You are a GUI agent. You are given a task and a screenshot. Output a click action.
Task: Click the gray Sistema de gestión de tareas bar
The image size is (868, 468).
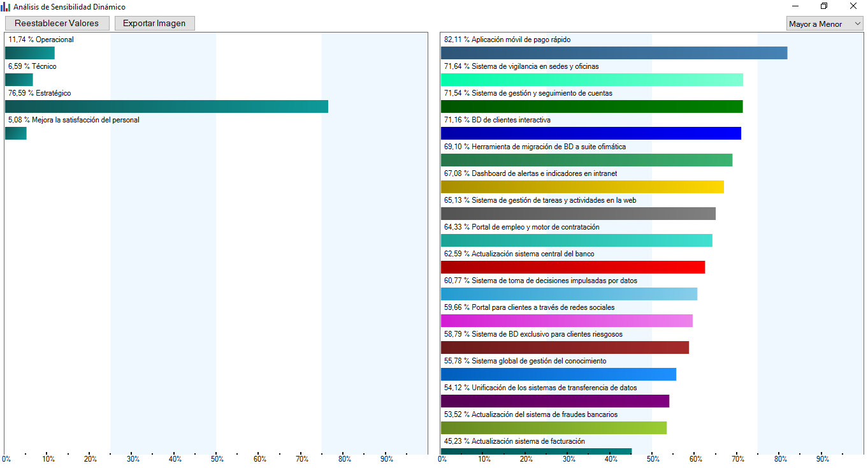point(578,214)
